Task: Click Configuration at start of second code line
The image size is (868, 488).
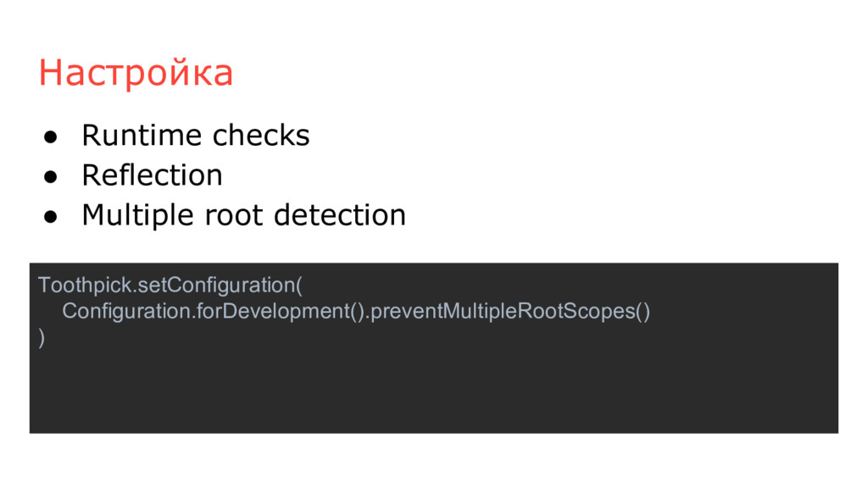Action: pos(126,312)
